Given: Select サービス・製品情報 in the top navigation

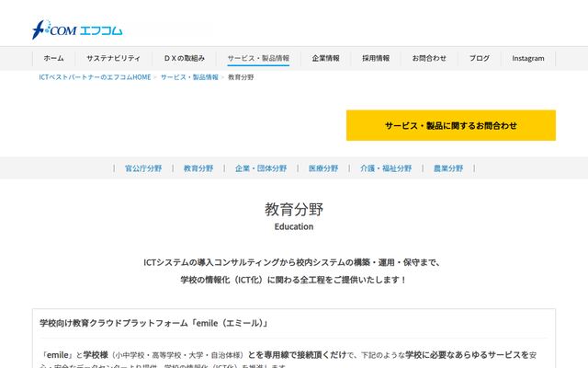Looking at the screenshot, I should [258, 58].
